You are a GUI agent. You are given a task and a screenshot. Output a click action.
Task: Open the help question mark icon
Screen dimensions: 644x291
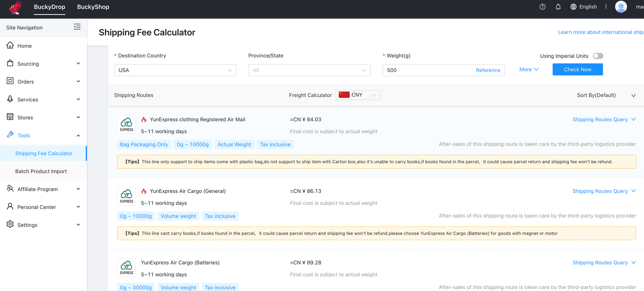point(543,7)
